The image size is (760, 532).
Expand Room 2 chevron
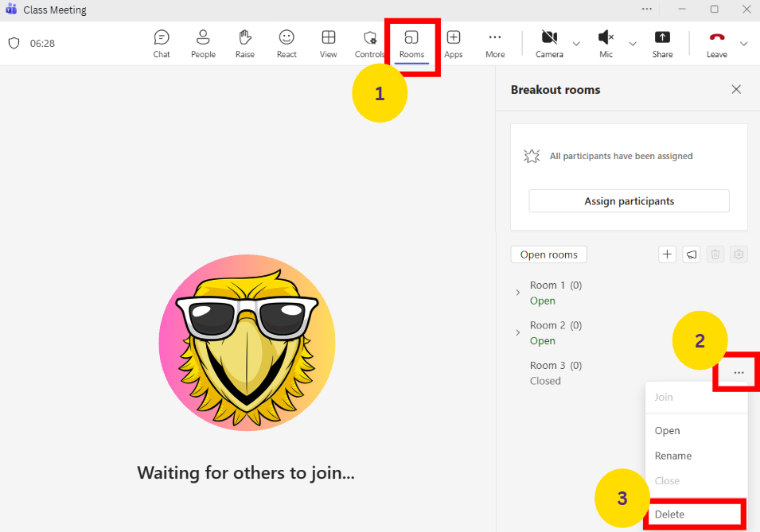click(x=518, y=332)
